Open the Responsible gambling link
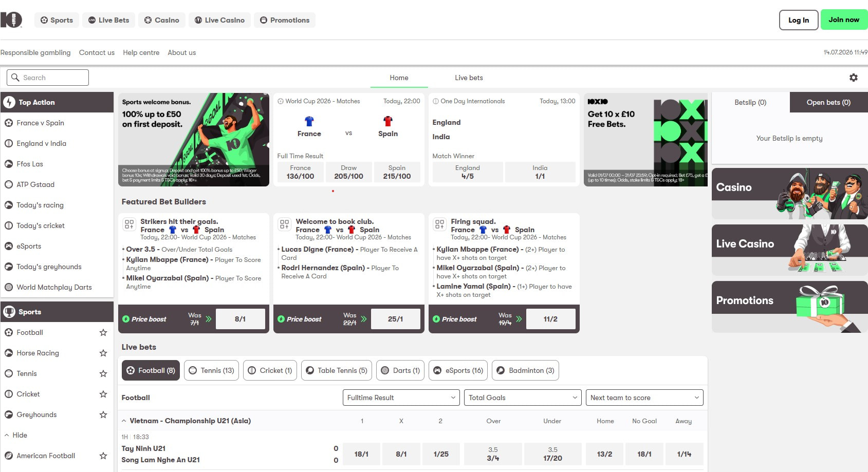The height and width of the screenshot is (472, 868). point(35,52)
